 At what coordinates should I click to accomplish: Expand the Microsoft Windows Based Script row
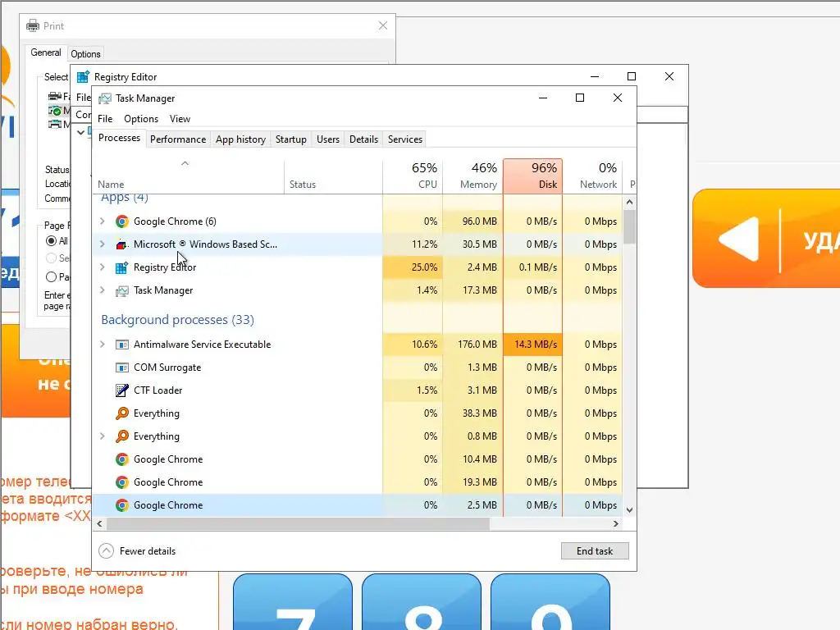[x=103, y=244]
